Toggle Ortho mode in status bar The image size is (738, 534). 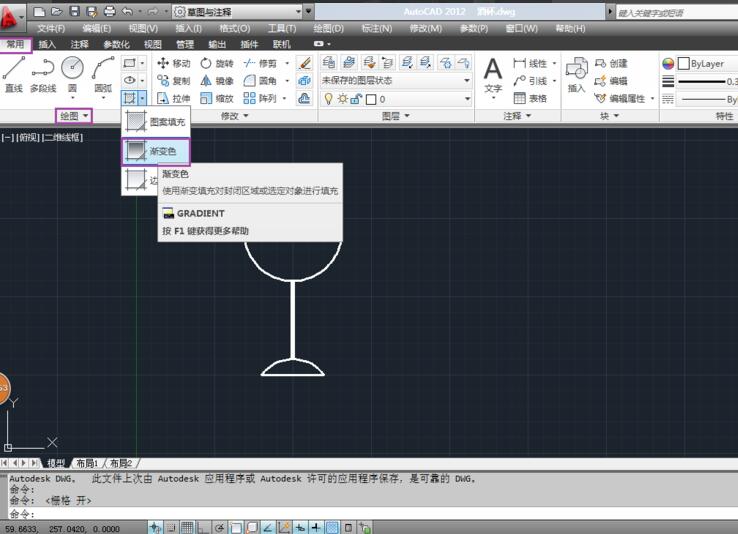(x=203, y=528)
